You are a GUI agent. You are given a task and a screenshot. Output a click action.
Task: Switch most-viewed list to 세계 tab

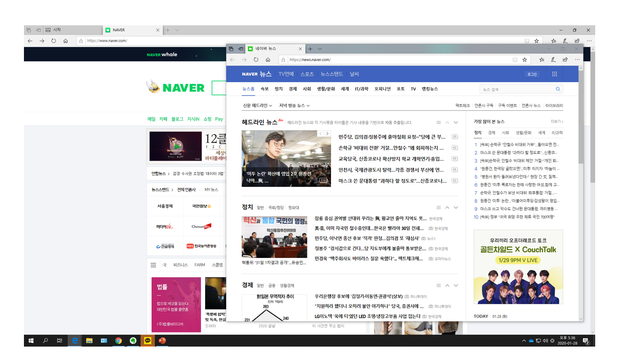coord(542,133)
